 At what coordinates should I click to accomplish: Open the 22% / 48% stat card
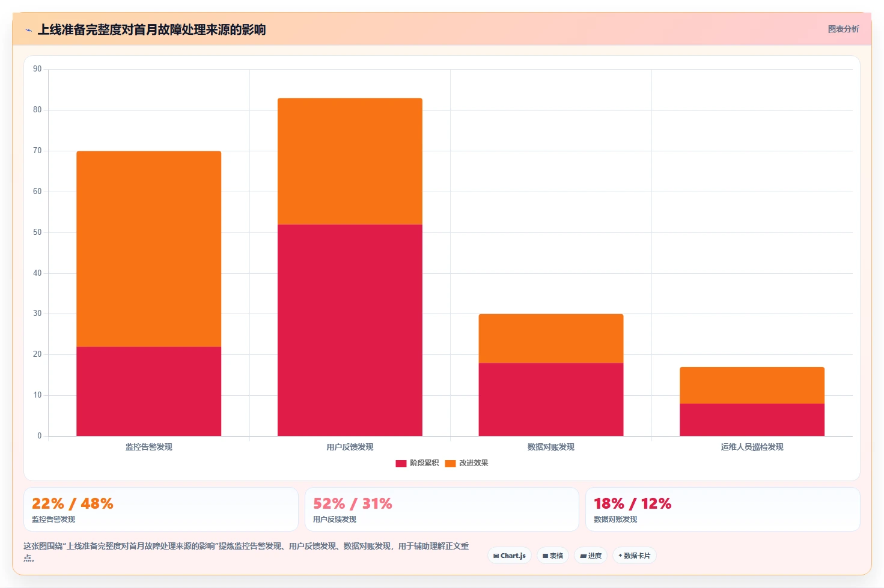click(x=161, y=509)
